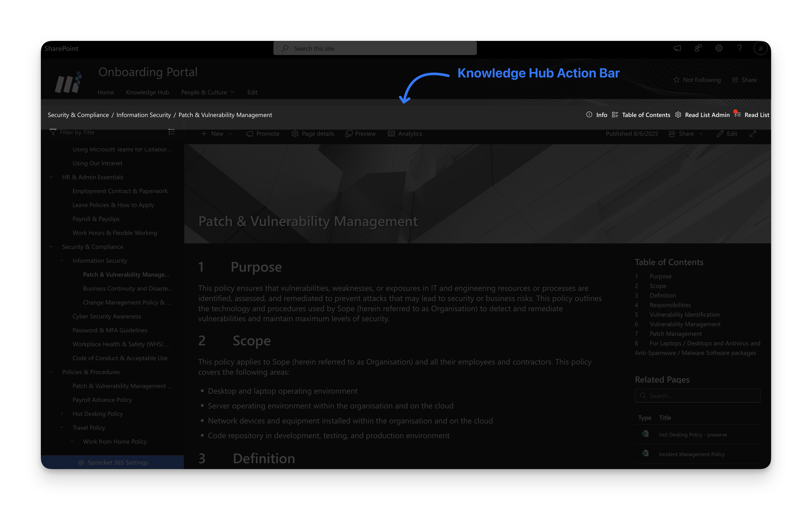Click the Search this site field

coord(374,48)
